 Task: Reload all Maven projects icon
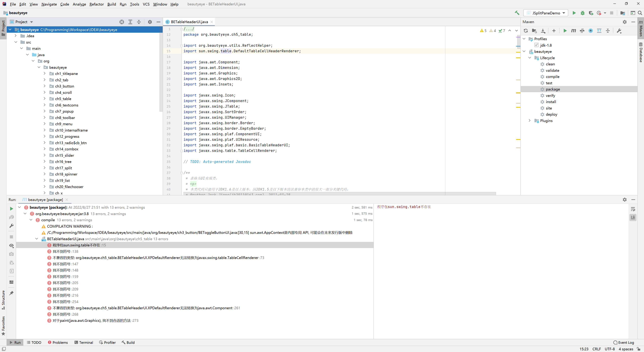click(x=526, y=31)
